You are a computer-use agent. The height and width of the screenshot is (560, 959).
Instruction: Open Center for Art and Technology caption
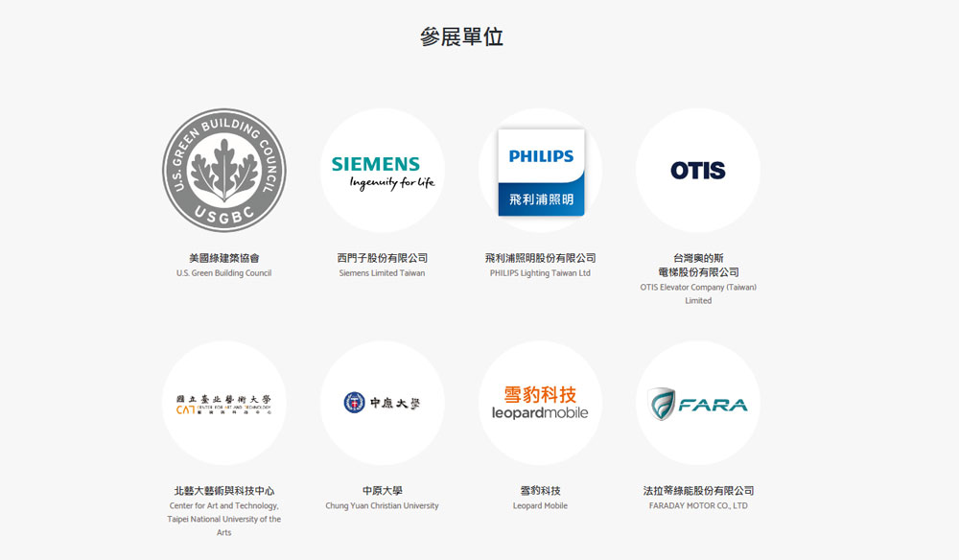223,519
